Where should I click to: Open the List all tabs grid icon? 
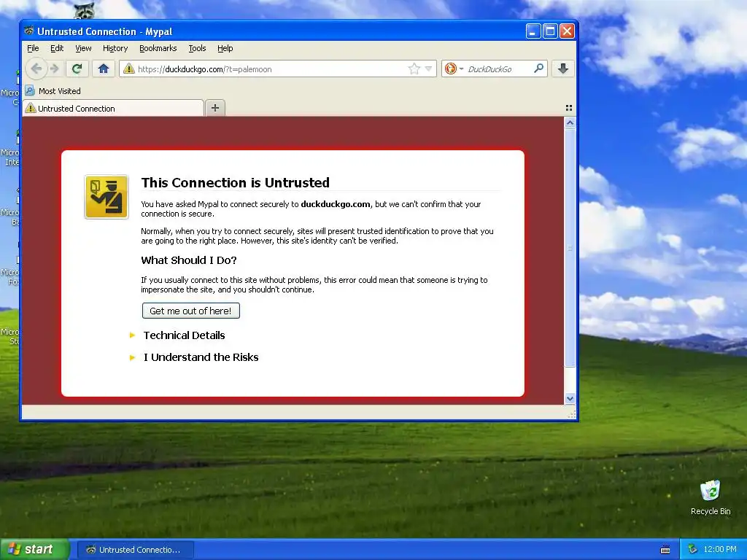[569, 108]
